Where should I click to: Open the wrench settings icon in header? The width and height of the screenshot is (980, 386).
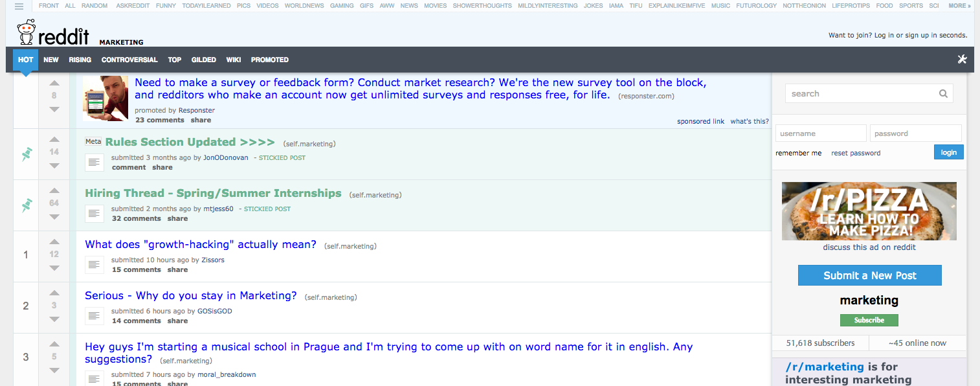click(962, 60)
